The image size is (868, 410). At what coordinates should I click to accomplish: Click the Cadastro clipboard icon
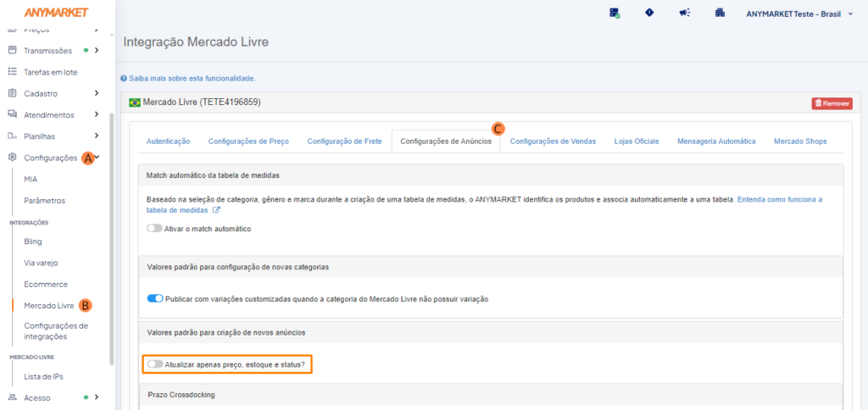(12, 93)
